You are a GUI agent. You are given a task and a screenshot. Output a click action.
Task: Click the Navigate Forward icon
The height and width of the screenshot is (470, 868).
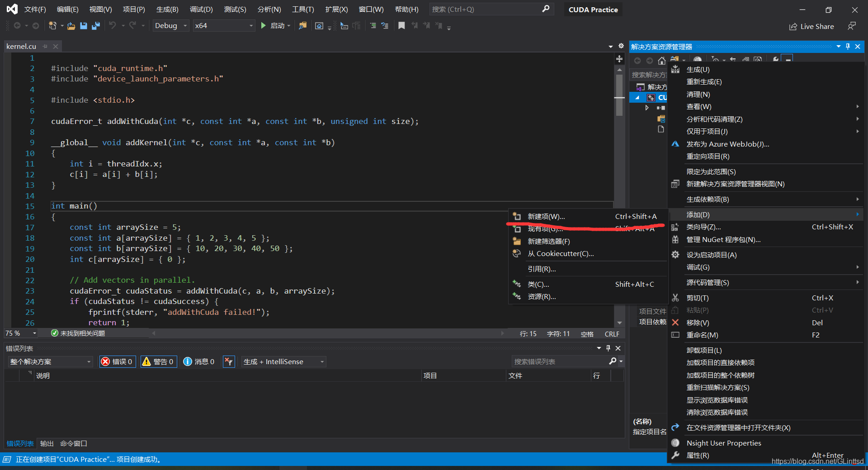point(35,26)
